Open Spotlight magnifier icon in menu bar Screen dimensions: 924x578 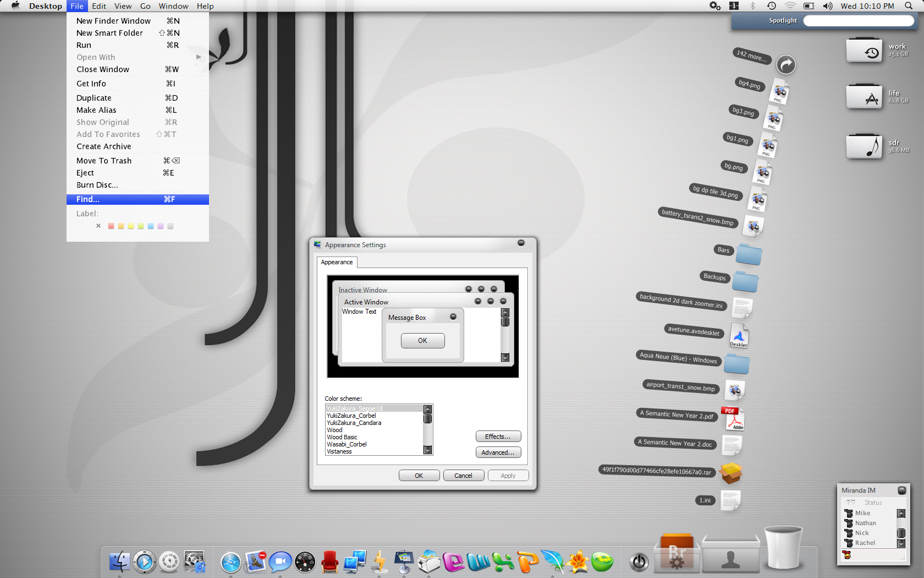point(908,6)
